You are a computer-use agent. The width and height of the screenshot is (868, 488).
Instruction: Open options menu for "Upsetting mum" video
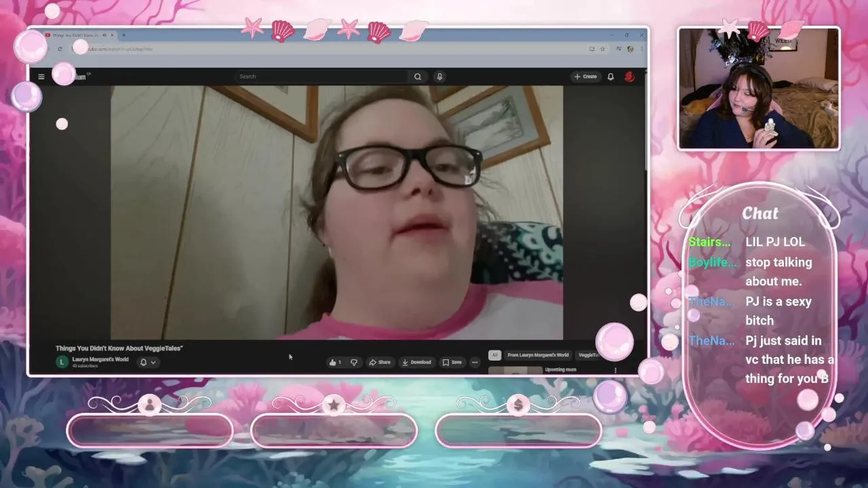615,370
